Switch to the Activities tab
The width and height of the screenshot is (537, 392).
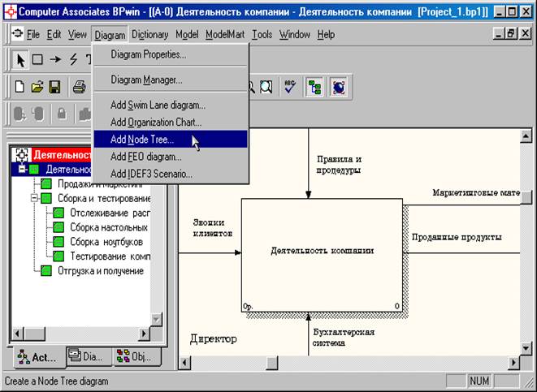click(x=39, y=357)
